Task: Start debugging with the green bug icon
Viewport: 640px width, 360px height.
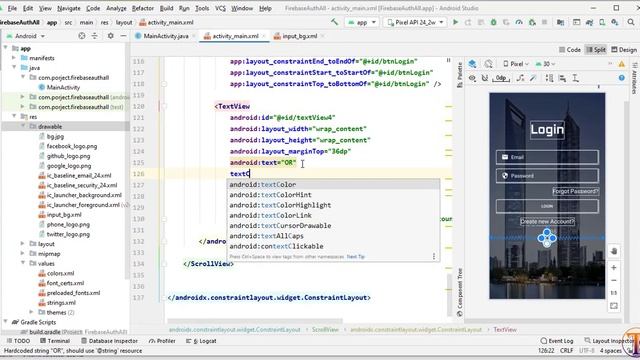Action: click(x=493, y=22)
